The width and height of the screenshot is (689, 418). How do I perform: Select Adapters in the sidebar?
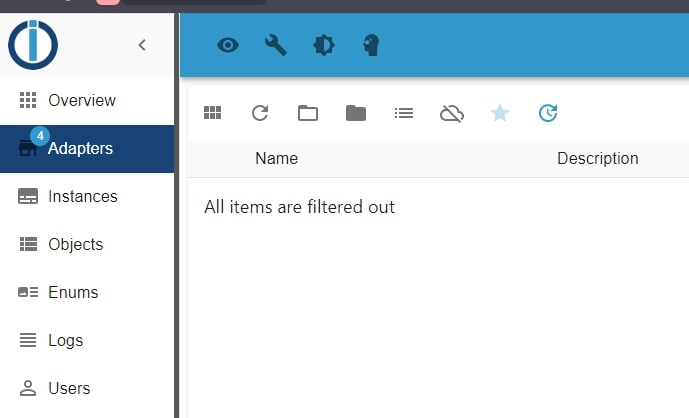pyautogui.click(x=87, y=149)
